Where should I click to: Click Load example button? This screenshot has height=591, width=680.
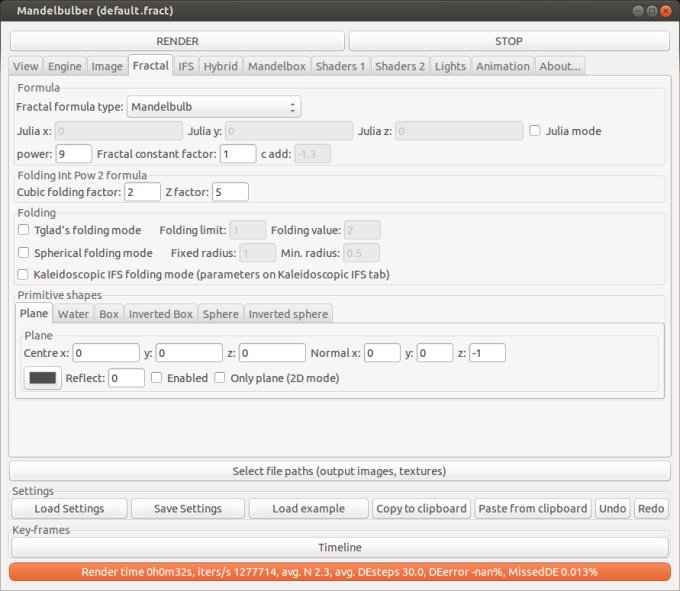click(308, 508)
